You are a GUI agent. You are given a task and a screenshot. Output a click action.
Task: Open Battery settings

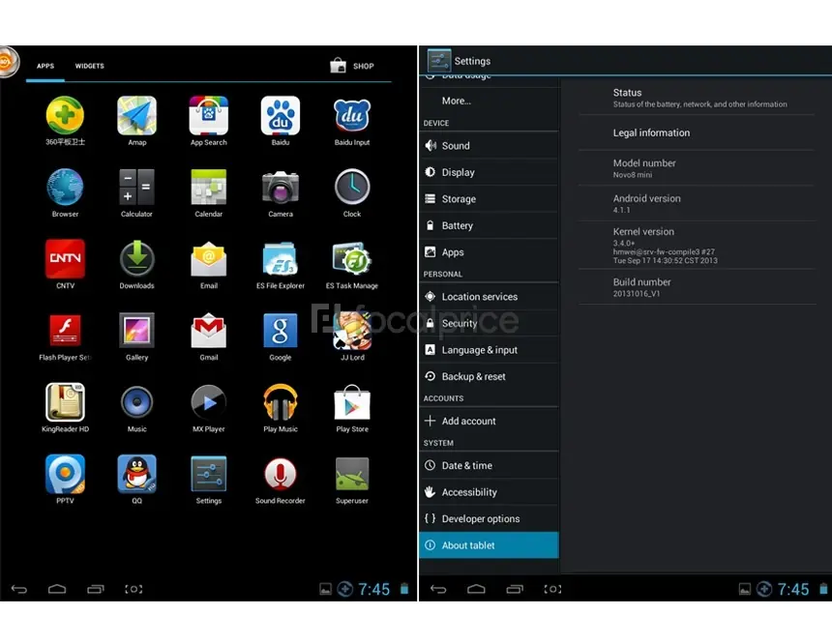pos(489,225)
